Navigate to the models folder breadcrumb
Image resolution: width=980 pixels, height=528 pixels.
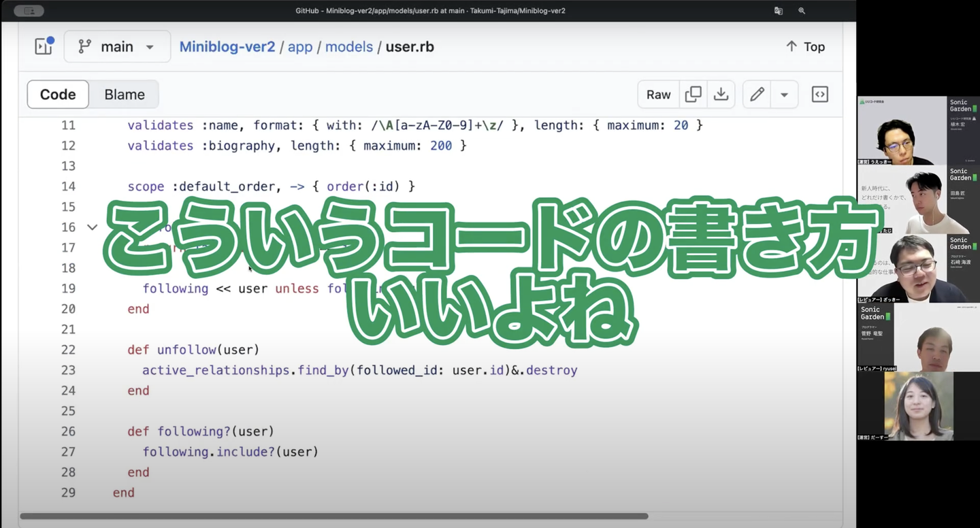[x=349, y=47]
